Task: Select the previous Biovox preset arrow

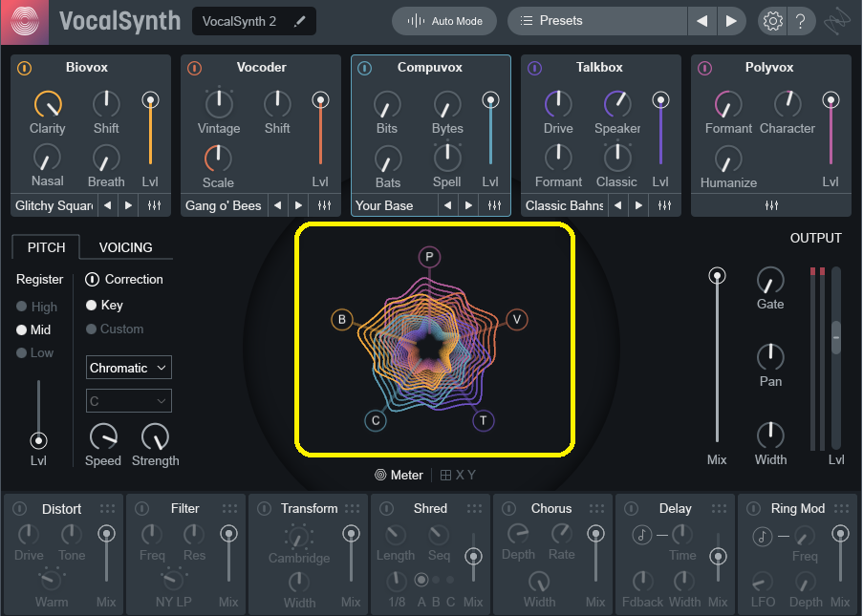Action: 108,205
